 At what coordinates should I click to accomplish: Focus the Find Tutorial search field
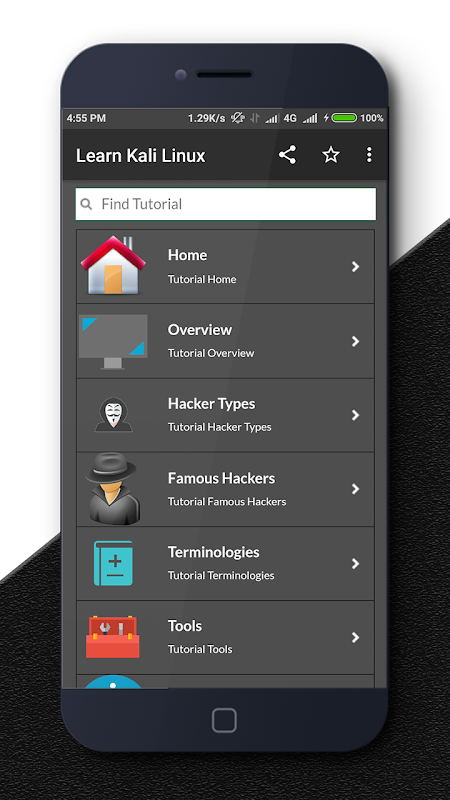click(226, 204)
